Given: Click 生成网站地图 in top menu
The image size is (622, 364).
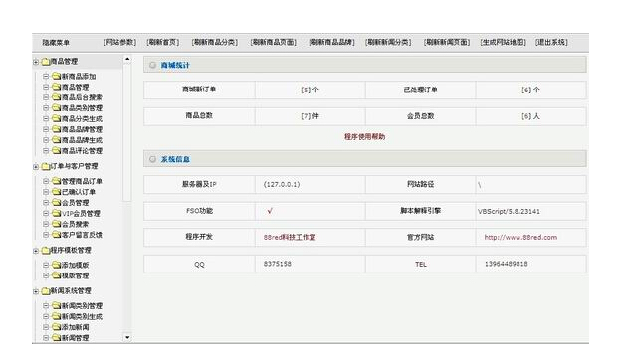Looking at the screenshot, I should (503, 42).
